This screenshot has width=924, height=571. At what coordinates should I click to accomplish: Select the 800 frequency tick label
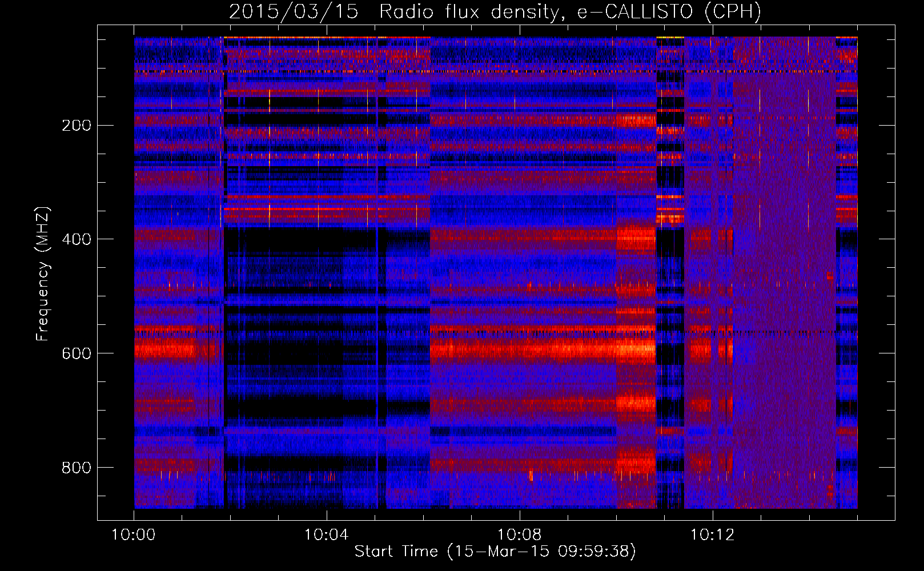[x=77, y=468]
